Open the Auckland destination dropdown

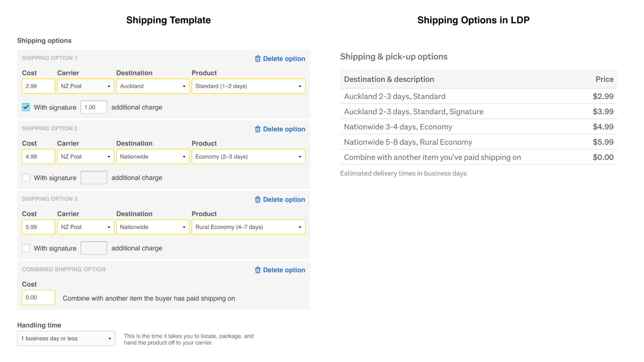[153, 86]
